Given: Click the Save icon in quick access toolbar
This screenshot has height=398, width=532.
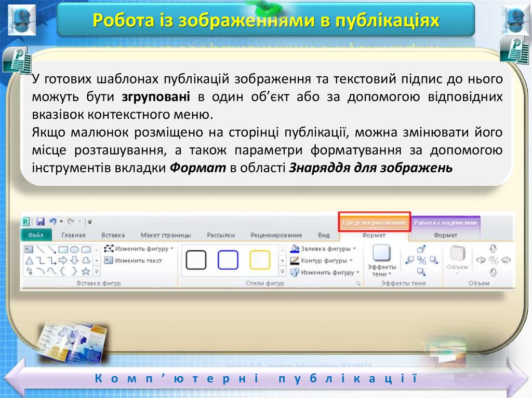Looking at the screenshot, I should [39, 222].
